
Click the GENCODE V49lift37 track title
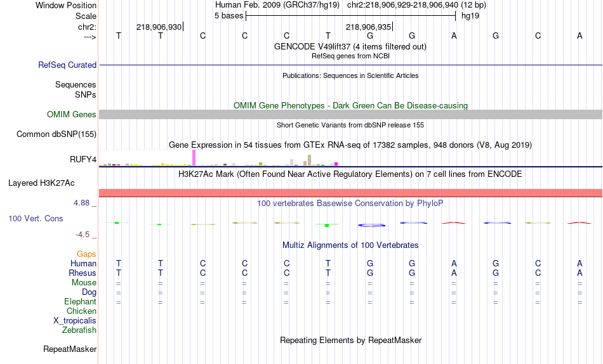[x=350, y=46]
